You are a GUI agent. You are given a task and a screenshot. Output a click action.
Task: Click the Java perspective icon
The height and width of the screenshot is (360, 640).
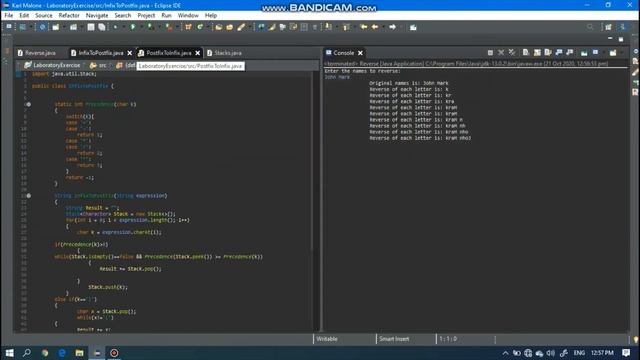pos(622,27)
